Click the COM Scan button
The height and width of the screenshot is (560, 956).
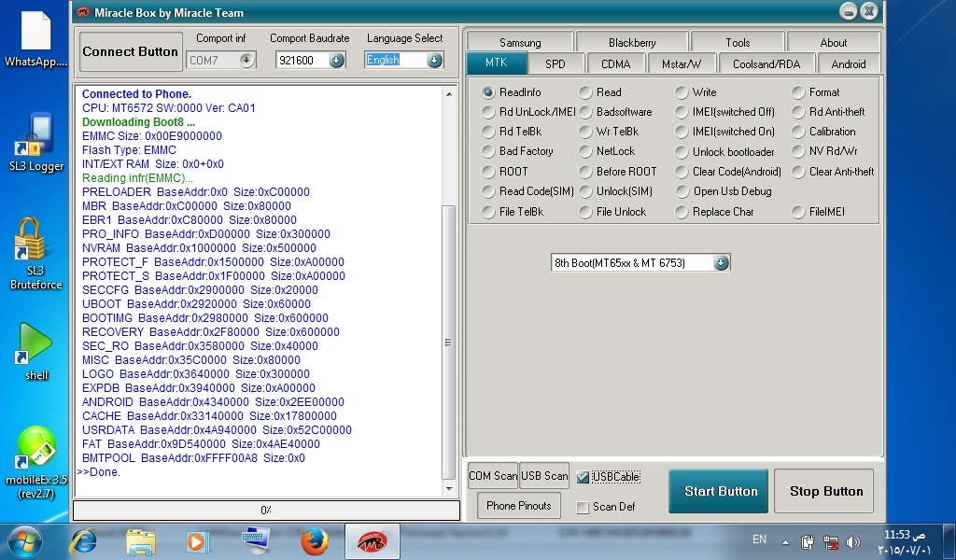493,476
